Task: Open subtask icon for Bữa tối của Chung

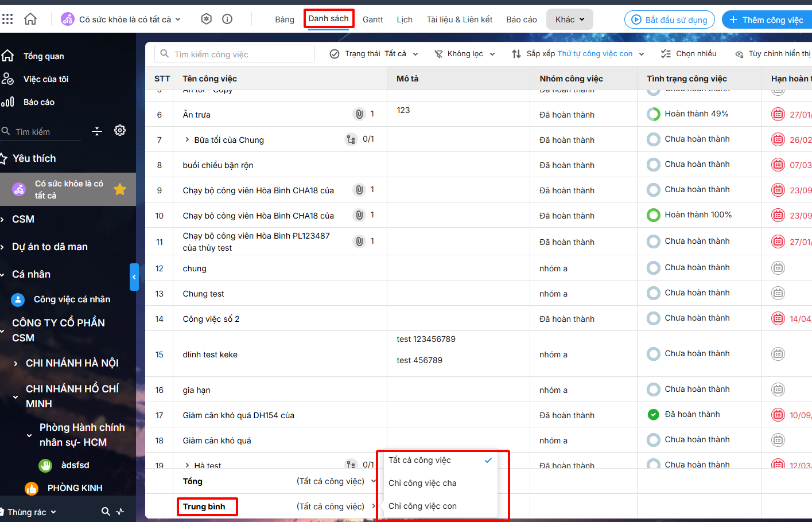Action: coord(351,139)
